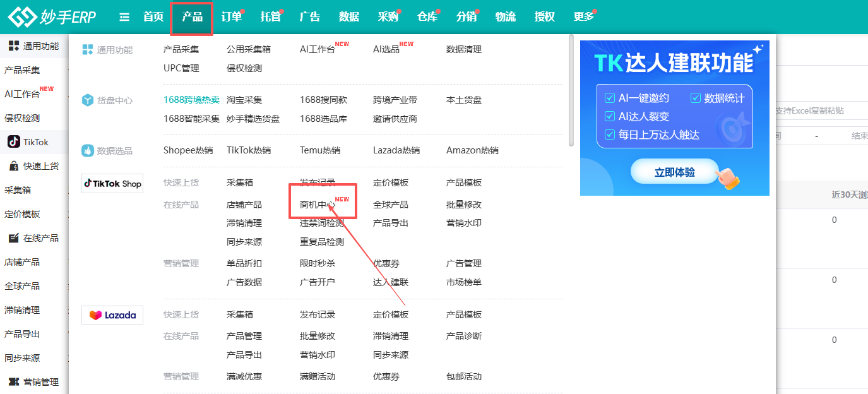Open 产品诊断 under Lazada

464,336
